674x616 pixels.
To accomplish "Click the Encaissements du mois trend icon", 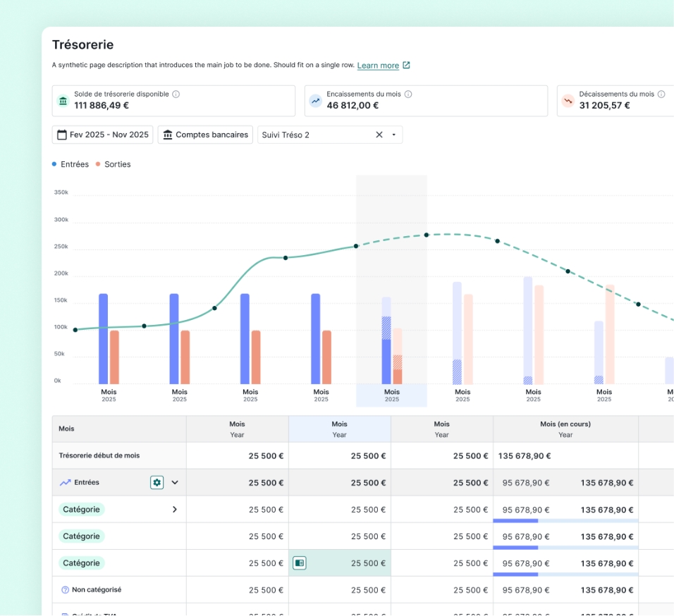I will (316, 101).
